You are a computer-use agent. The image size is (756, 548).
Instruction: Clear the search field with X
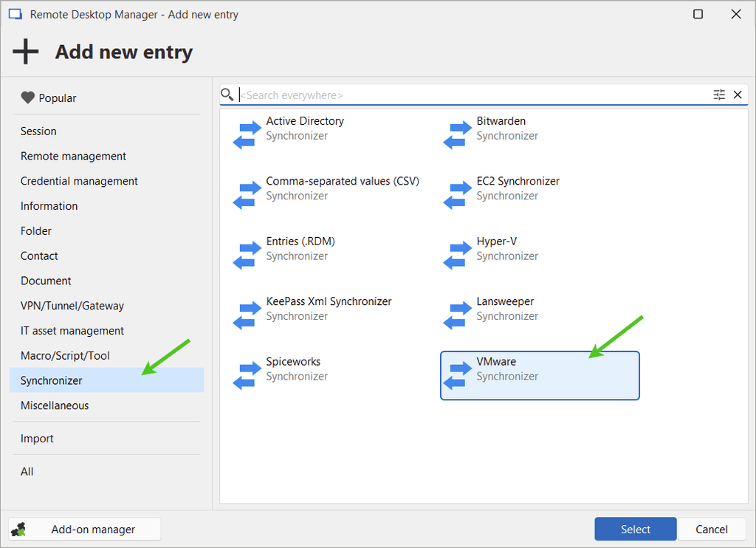[x=738, y=95]
